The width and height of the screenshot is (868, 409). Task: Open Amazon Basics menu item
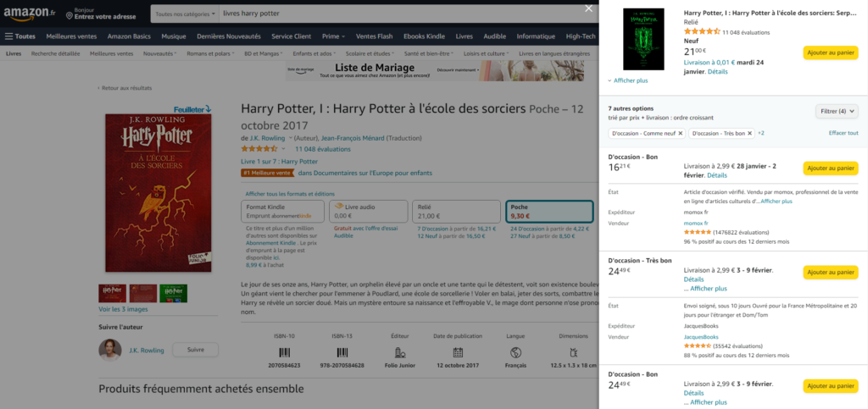(129, 36)
